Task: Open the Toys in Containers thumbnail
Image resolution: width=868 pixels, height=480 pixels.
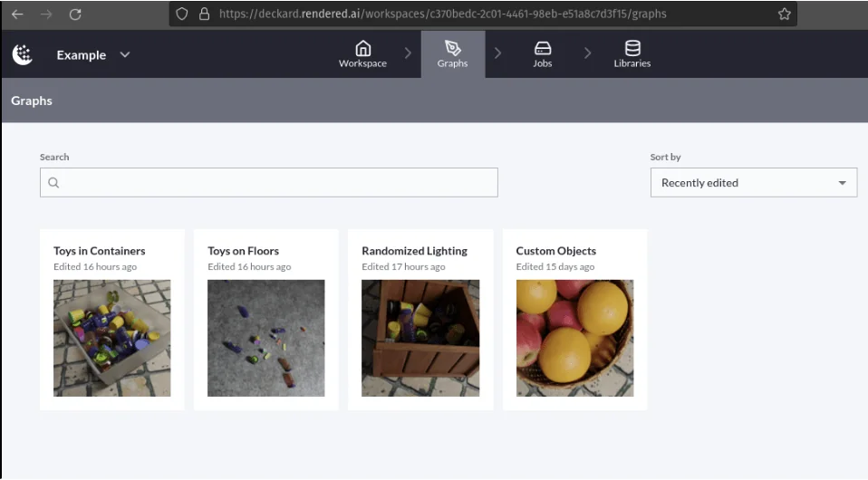Action: pyautogui.click(x=111, y=338)
